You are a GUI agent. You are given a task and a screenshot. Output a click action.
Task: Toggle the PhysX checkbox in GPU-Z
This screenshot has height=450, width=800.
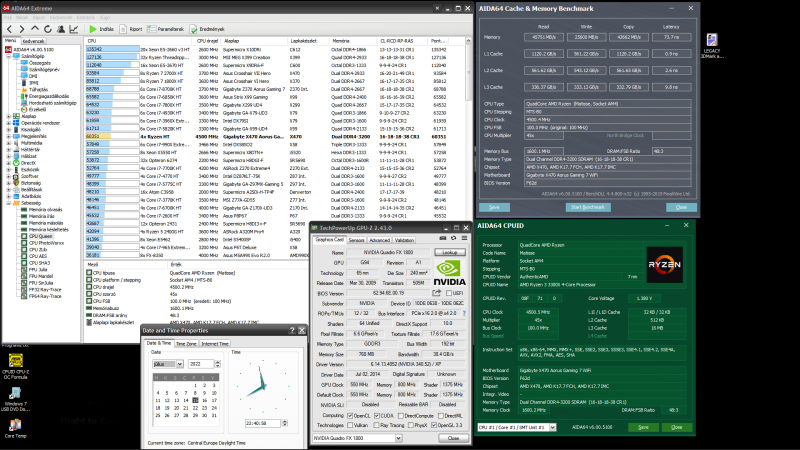point(411,425)
